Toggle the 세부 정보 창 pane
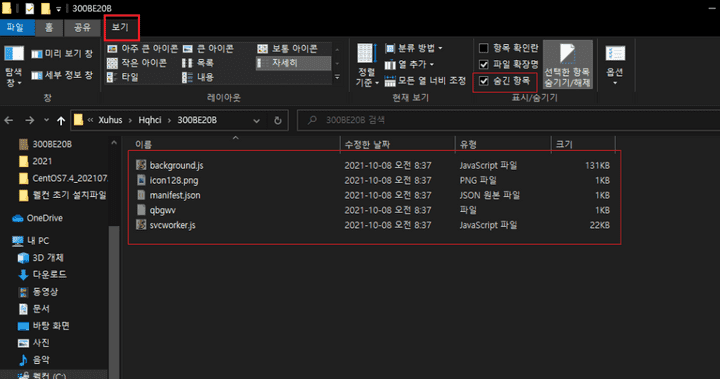Image resolution: width=720 pixels, height=379 pixels. point(62,75)
